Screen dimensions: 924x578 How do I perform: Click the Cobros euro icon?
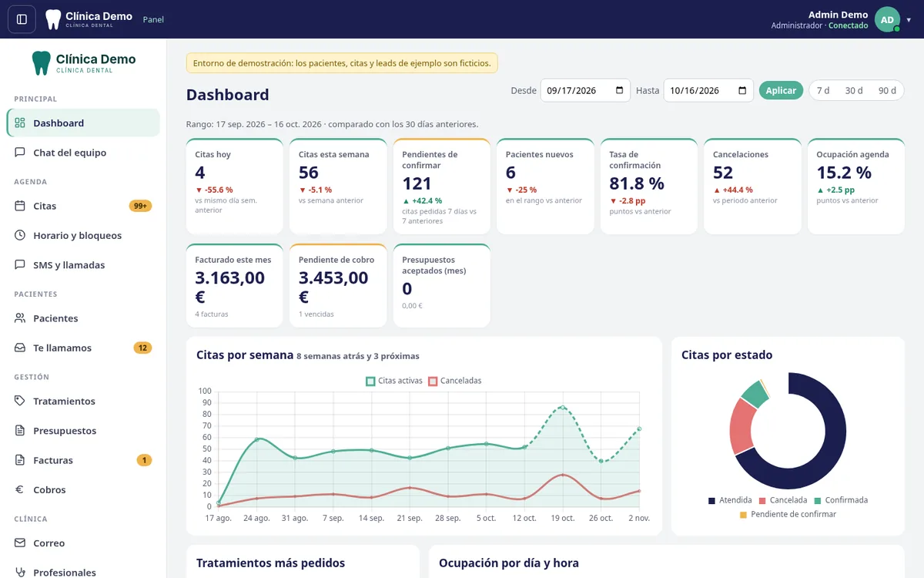pyautogui.click(x=20, y=489)
